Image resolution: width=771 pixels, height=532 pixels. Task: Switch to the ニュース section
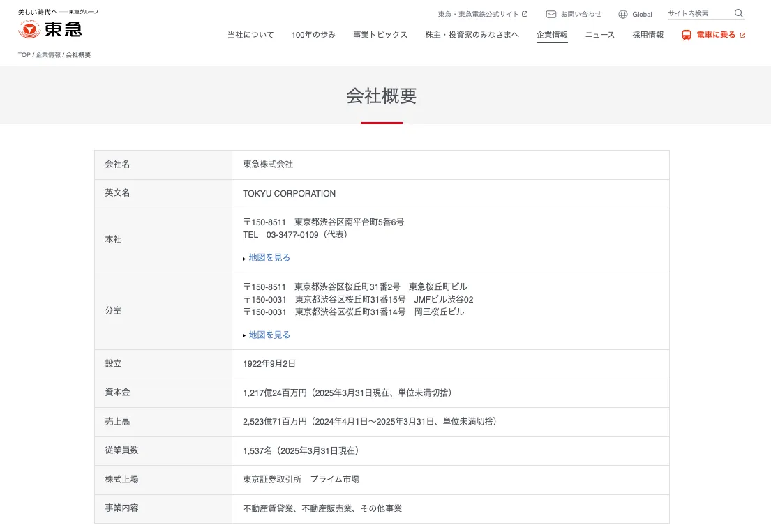click(599, 33)
